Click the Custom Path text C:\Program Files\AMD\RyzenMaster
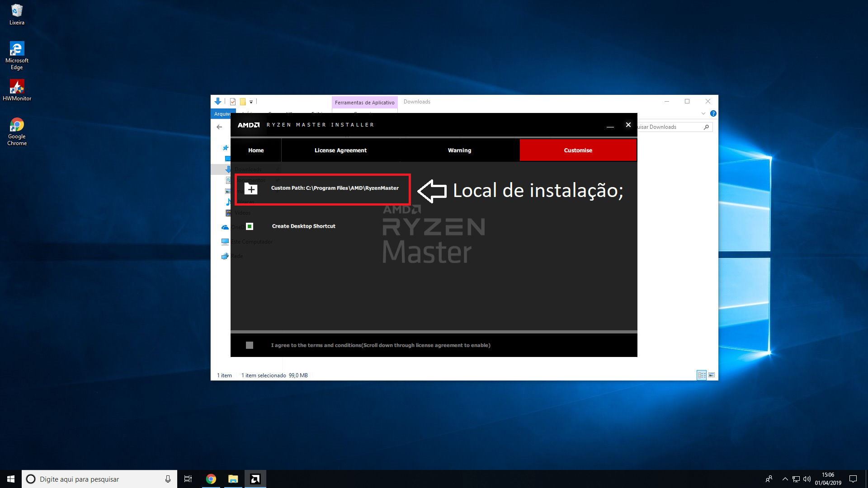Image resolution: width=868 pixels, height=488 pixels. [335, 188]
